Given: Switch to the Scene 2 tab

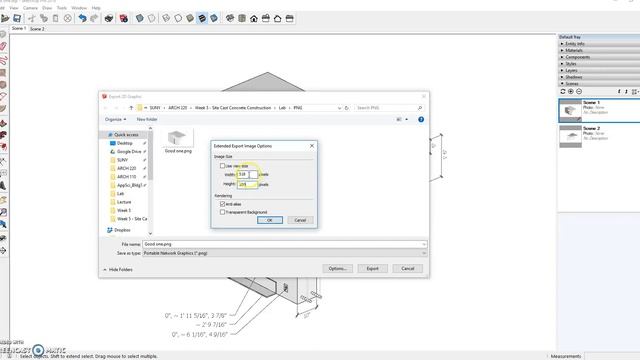Looking at the screenshot, I should tap(37, 29).
